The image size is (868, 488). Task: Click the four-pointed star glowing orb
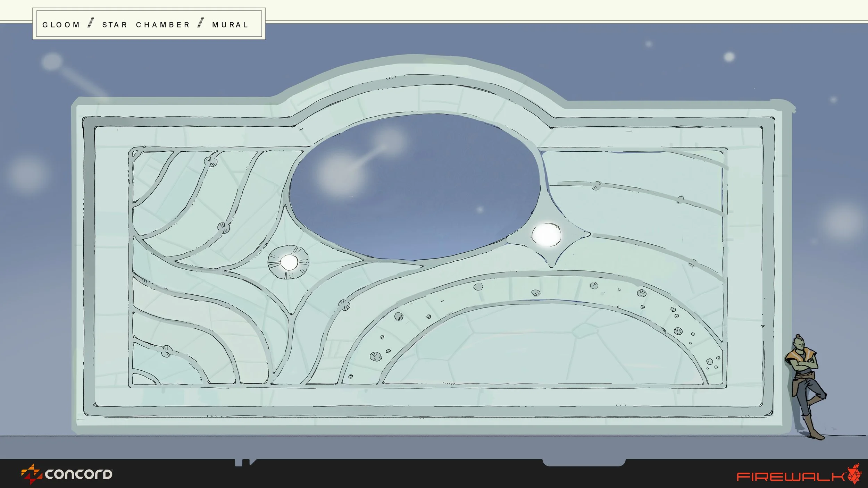point(546,235)
